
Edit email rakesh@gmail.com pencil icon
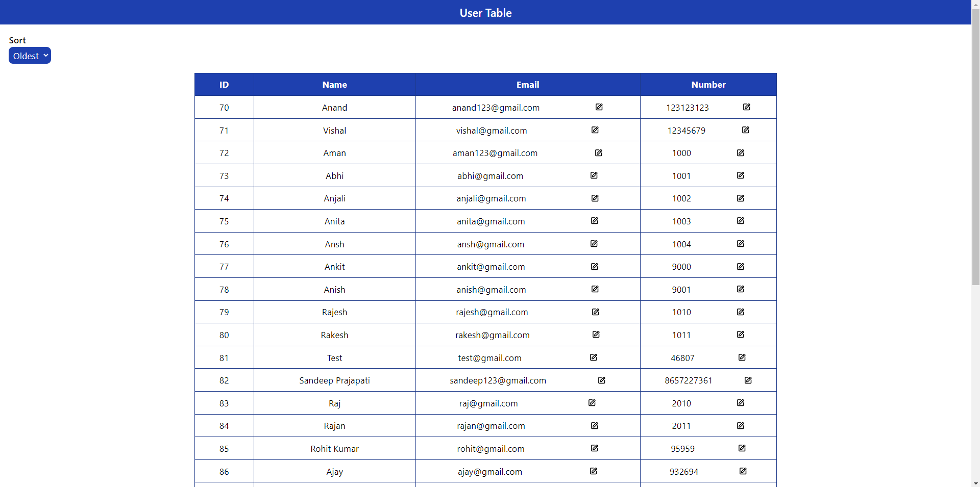tap(596, 335)
